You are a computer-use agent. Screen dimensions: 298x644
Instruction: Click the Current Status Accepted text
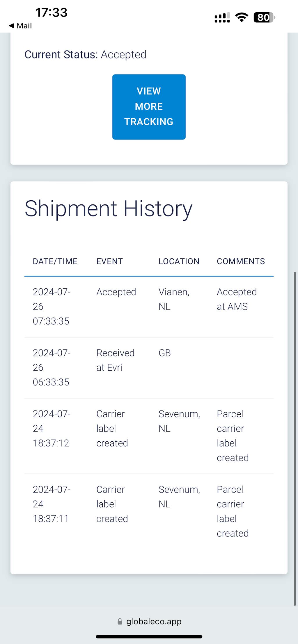coord(85,55)
